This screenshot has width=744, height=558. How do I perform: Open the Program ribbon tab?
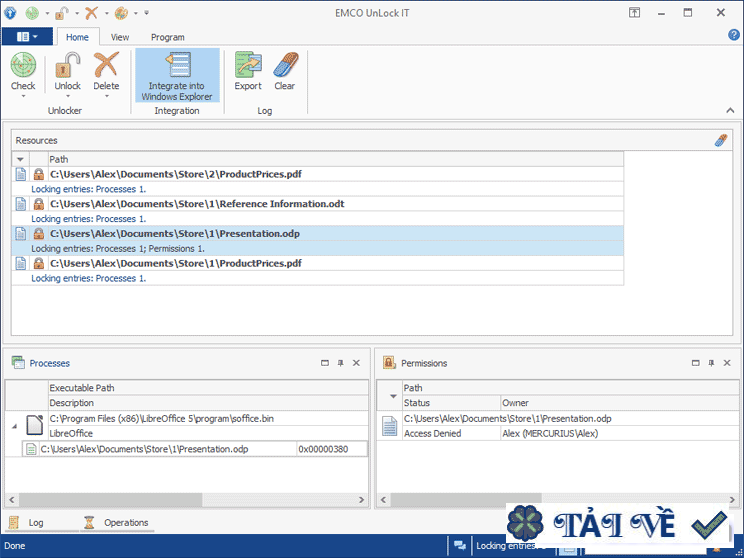click(x=168, y=37)
